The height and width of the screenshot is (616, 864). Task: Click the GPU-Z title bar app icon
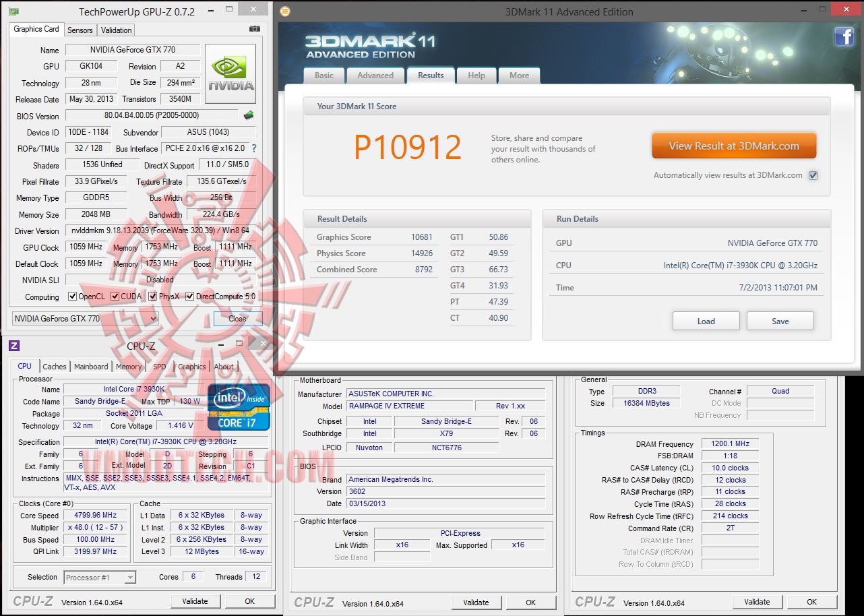coord(13,11)
